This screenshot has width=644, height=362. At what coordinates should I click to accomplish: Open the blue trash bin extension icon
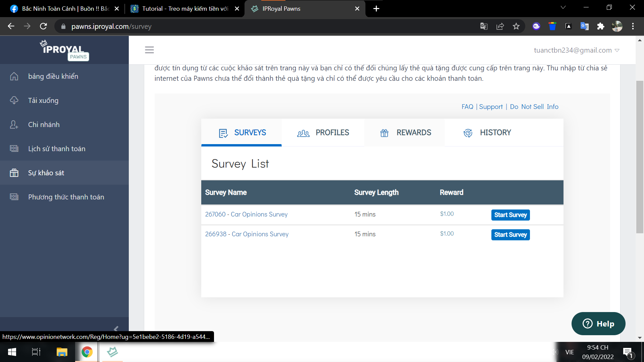click(x=552, y=26)
